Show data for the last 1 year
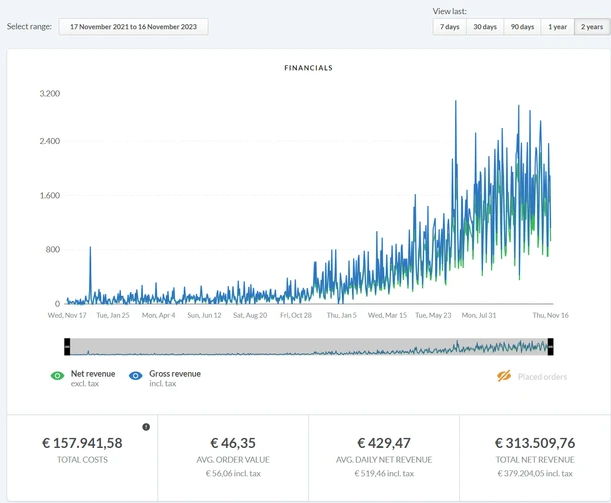Image resolution: width=611 pixels, height=503 pixels. pos(557,27)
